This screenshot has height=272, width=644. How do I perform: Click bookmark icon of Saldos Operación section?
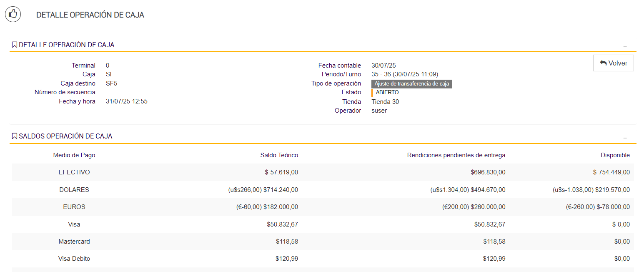coord(15,136)
